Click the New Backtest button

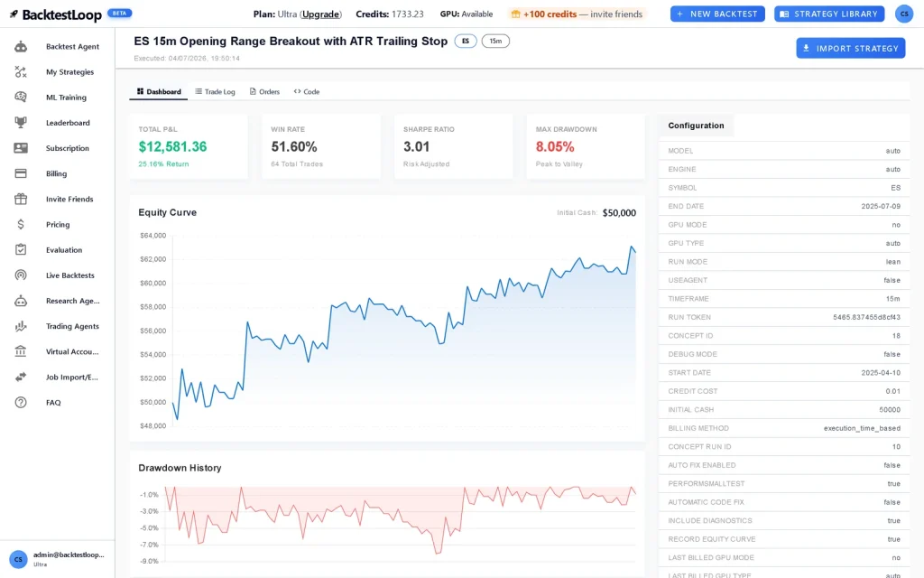pyautogui.click(x=717, y=14)
